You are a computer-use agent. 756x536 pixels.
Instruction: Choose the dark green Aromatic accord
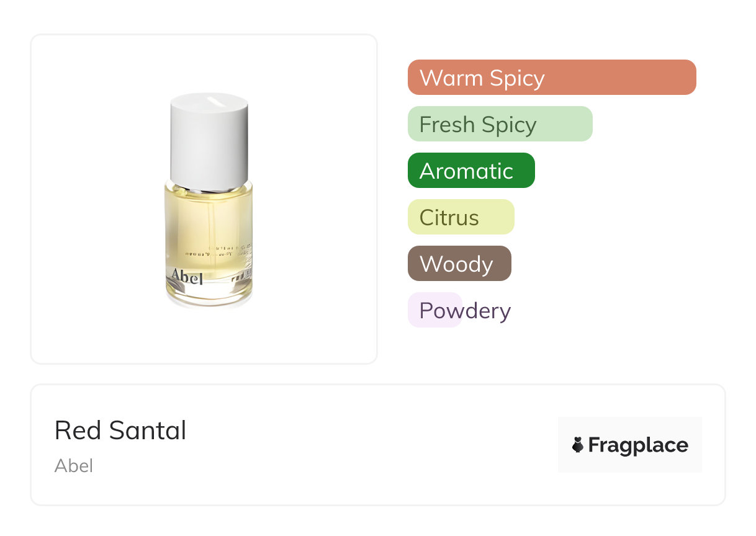click(x=471, y=171)
